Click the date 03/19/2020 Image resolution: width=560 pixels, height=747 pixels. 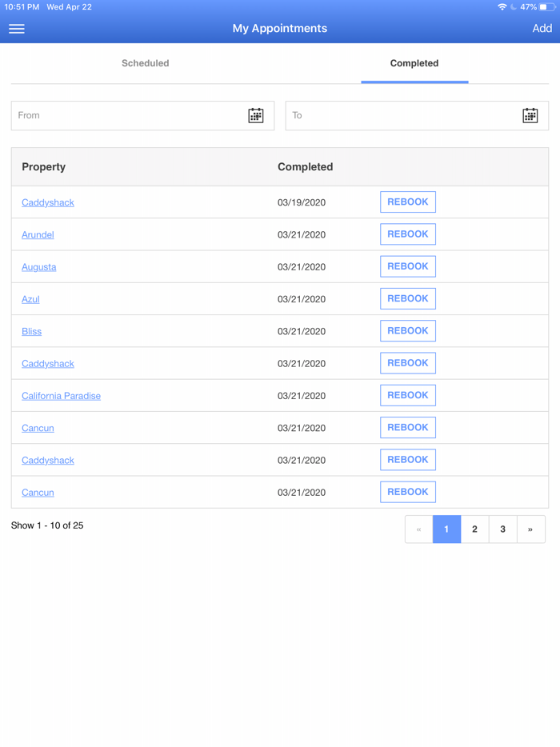[302, 202]
